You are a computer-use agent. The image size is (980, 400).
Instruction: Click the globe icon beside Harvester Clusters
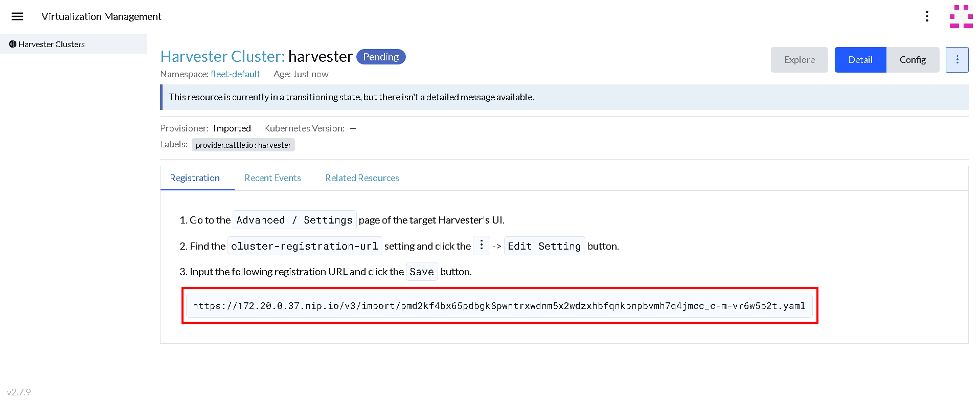pos(13,44)
